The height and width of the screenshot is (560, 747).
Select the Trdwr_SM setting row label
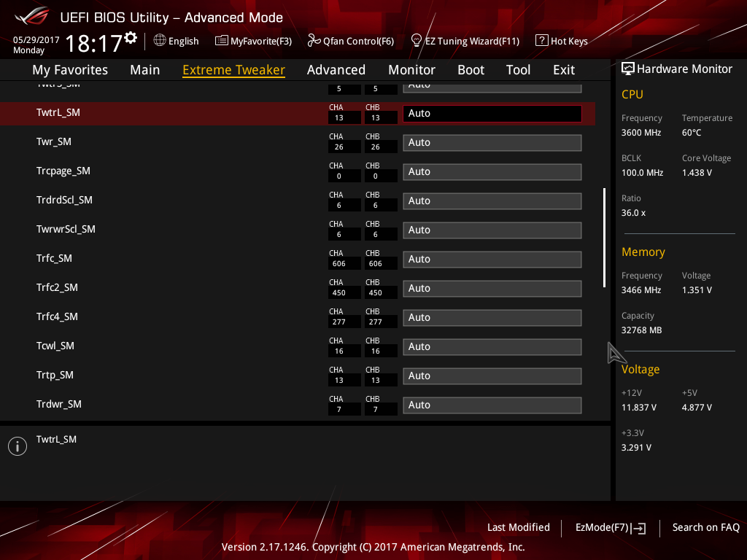pyautogui.click(x=59, y=404)
